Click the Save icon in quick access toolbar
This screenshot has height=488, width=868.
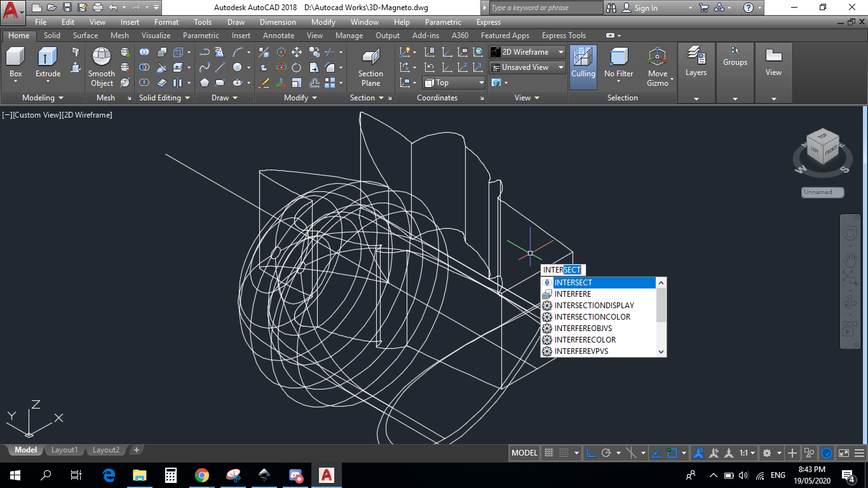[67, 8]
